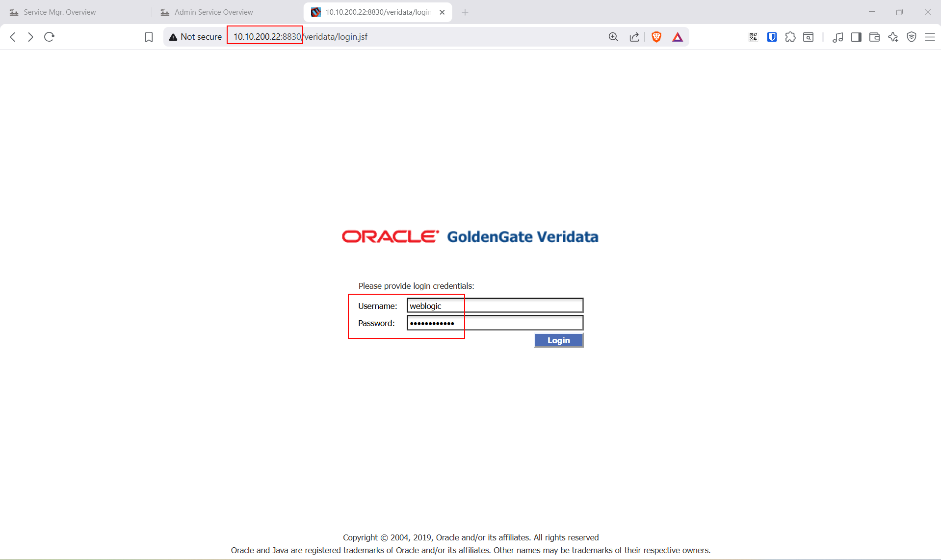Click into the Password field
Screen dimensions: 941x560
(x=495, y=323)
